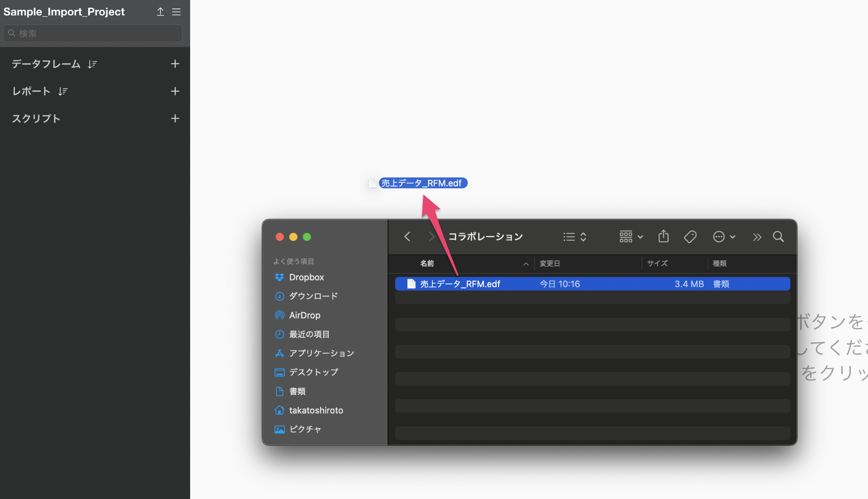Add a new report with plus
Screen dimensions: 868x499
tap(175, 91)
